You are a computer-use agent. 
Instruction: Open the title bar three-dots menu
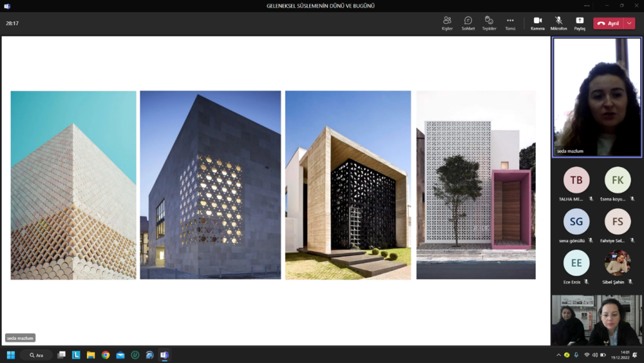coord(587,6)
